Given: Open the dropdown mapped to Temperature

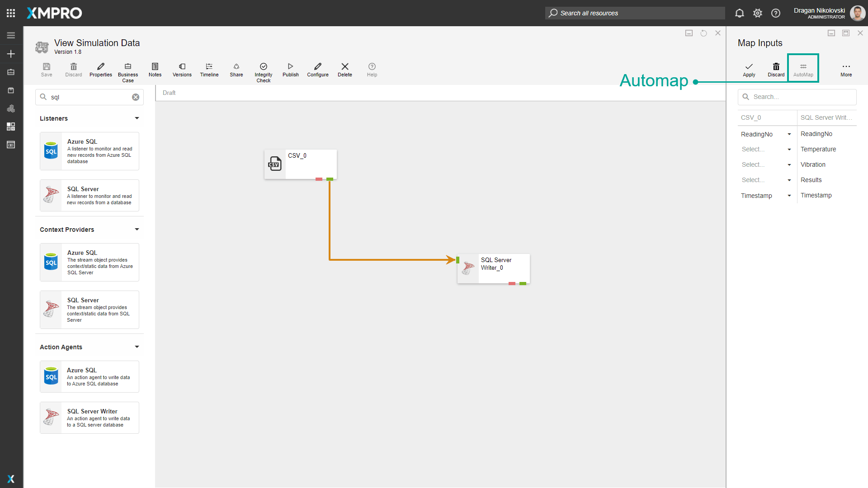Looking at the screenshot, I should tap(789, 150).
